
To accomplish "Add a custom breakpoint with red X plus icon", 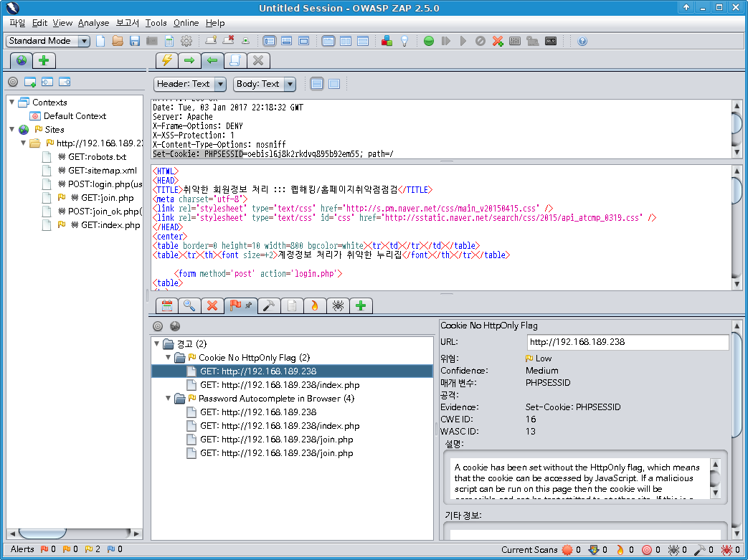I will coord(498,41).
